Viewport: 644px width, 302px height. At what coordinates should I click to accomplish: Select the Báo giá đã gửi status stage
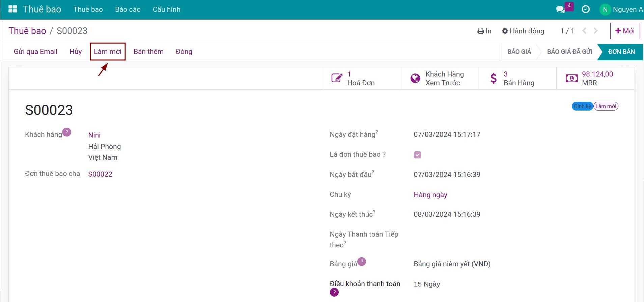[569, 52]
